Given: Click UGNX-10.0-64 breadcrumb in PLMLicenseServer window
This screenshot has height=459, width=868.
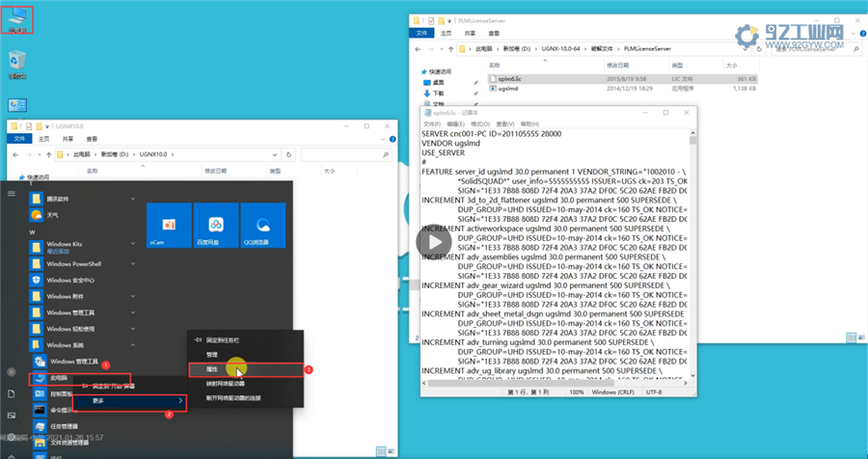Looking at the screenshot, I should pos(562,49).
